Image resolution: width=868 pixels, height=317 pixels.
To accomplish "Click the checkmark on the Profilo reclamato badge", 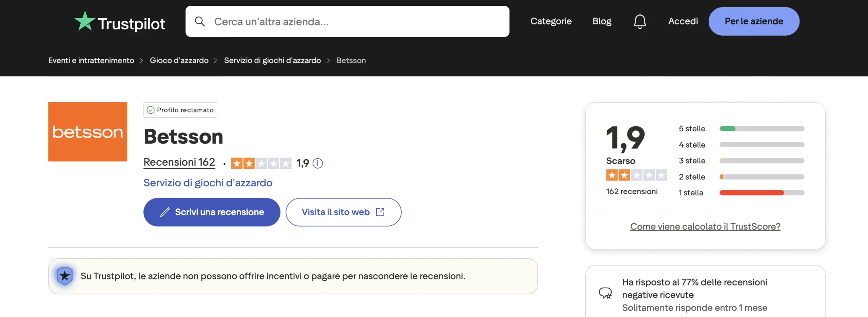I will point(150,110).
